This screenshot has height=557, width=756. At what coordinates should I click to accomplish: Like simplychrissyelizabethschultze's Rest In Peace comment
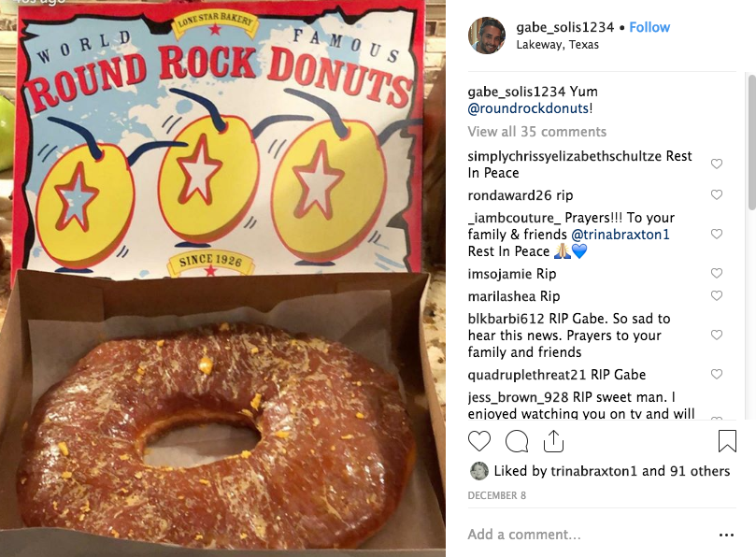(x=717, y=164)
